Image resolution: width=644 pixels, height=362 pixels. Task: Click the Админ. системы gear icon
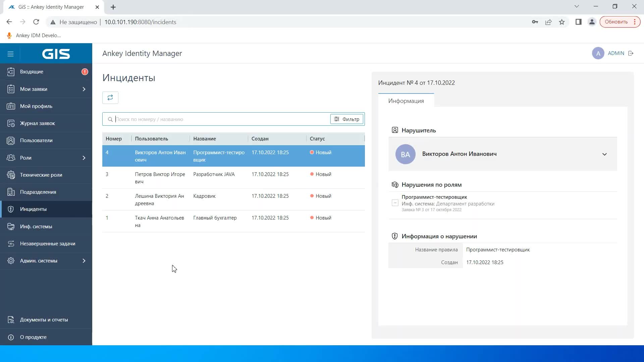11,261
